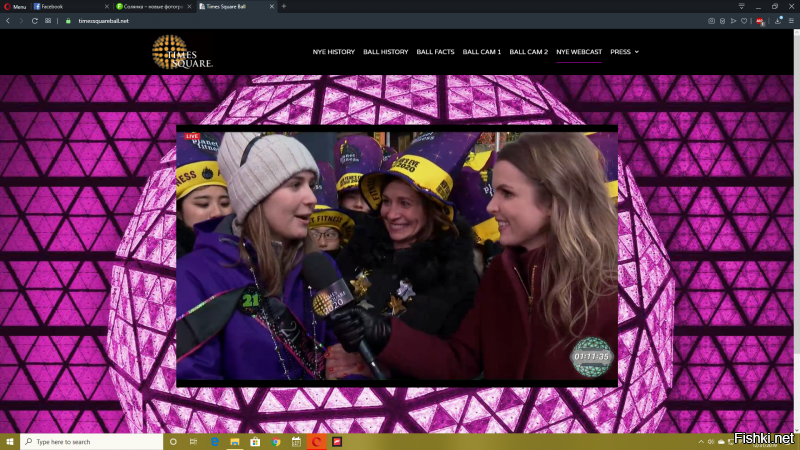Open the red app taskbar icon

pyautogui.click(x=337, y=442)
